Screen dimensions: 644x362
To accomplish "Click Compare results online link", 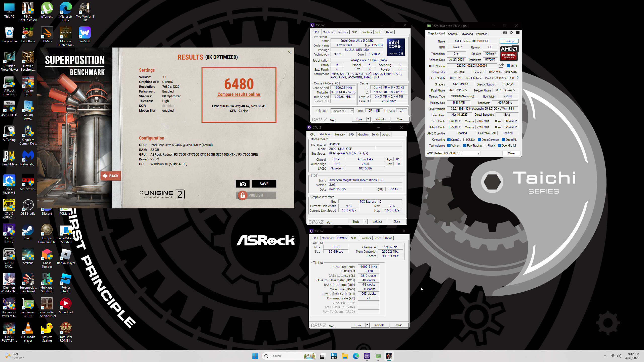I will pos(239,94).
